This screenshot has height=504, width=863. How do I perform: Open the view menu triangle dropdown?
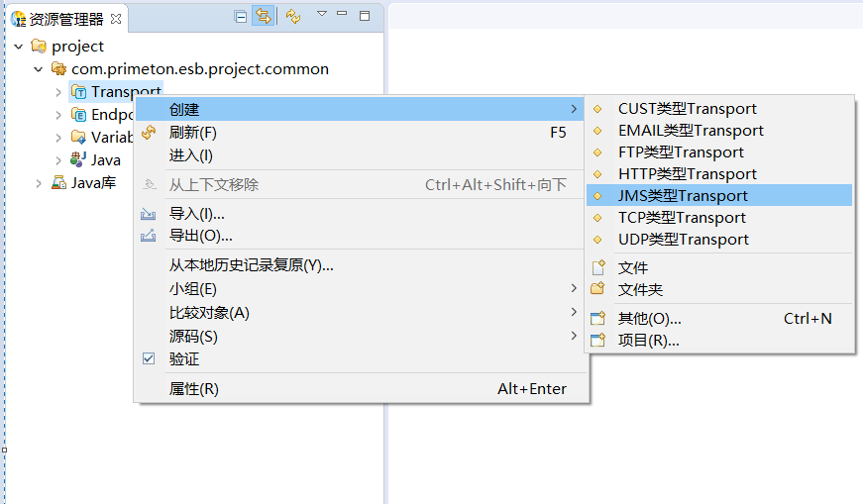point(321,14)
